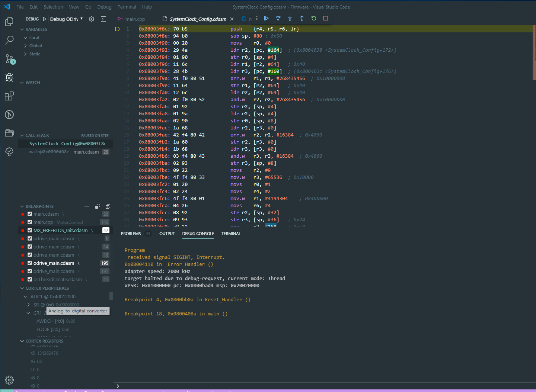
Task: Open the Selection menu
Action: pyautogui.click(x=53, y=7)
